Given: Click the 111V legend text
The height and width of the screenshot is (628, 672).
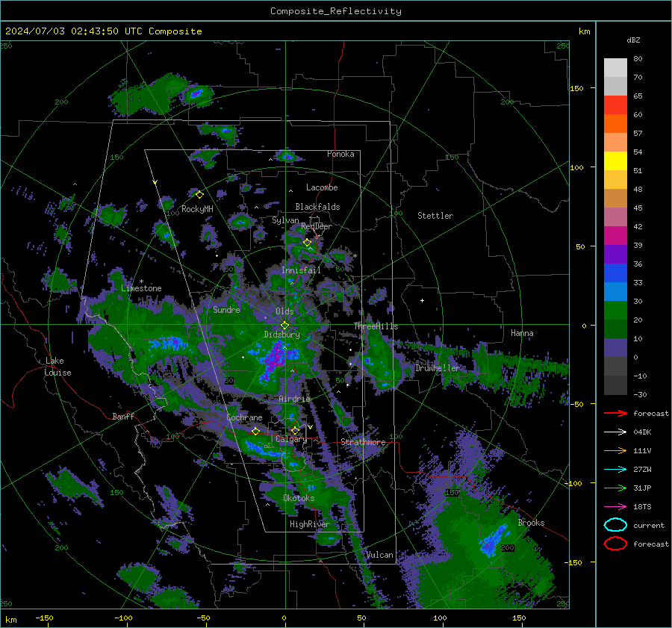Looking at the screenshot, I should coord(642,450).
